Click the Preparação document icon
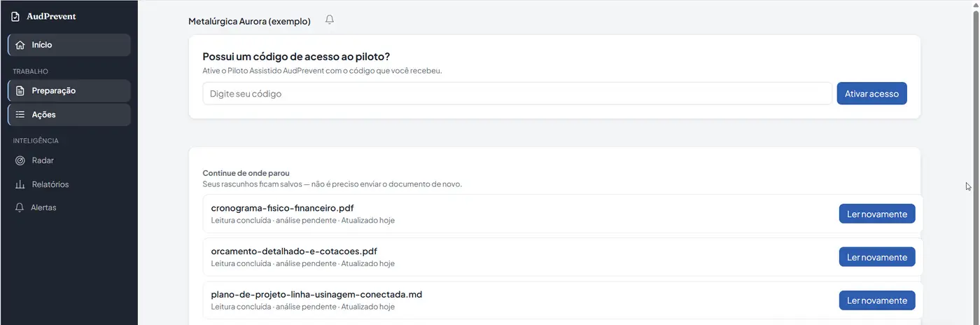 point(20,91)
